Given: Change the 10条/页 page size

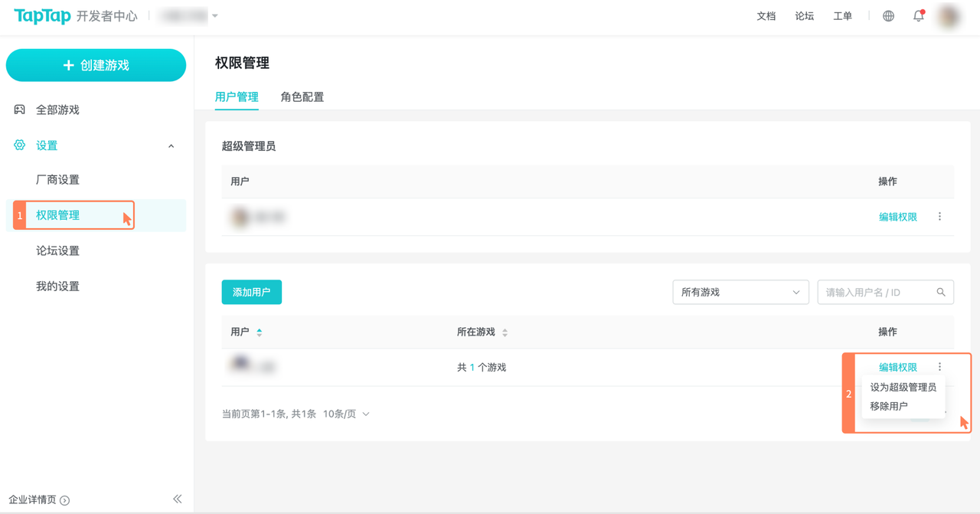Looking at the screenshot, I should click(346, 414).
